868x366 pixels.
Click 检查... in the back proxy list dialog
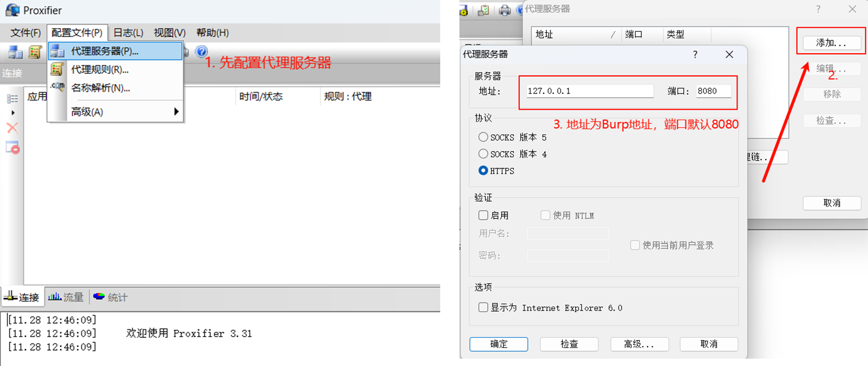coord(831,121)
